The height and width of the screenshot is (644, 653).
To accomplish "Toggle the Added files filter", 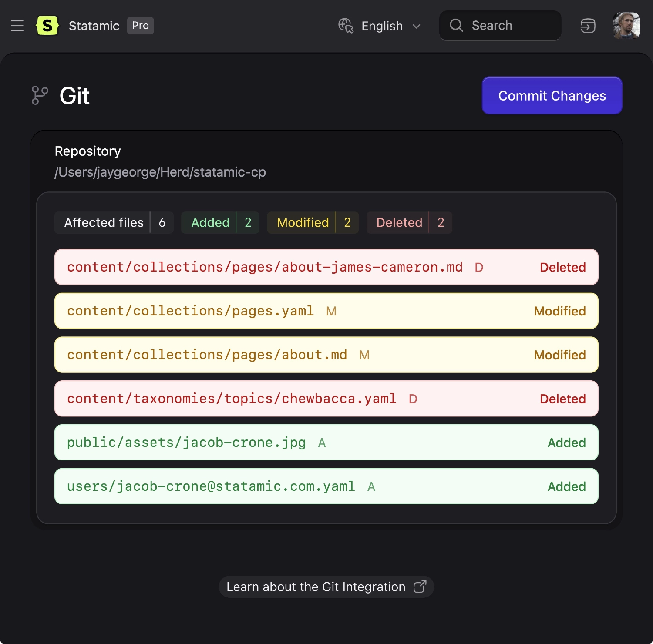I will point(220,222).
